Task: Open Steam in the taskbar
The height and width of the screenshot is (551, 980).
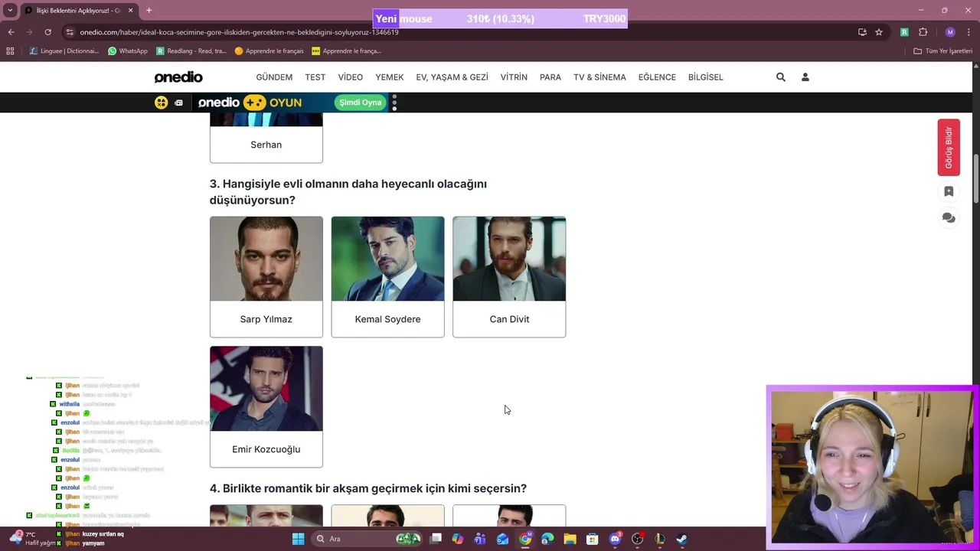Action: coord(681,539)
